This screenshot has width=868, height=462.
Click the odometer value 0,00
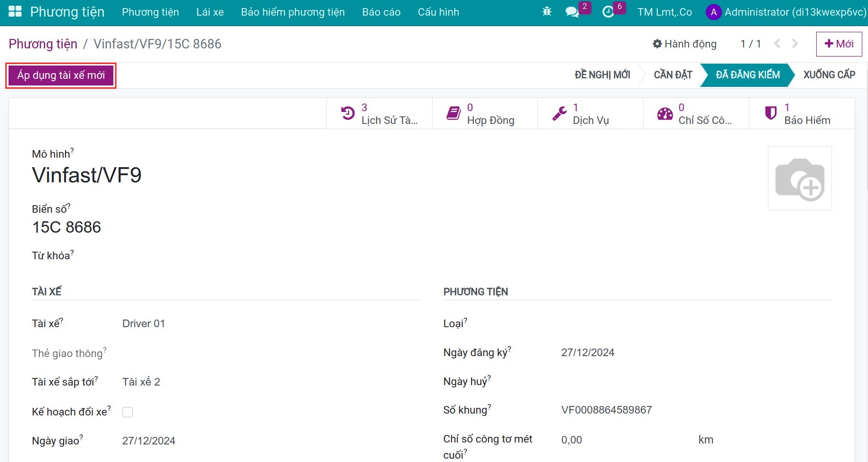pos(572,440)
